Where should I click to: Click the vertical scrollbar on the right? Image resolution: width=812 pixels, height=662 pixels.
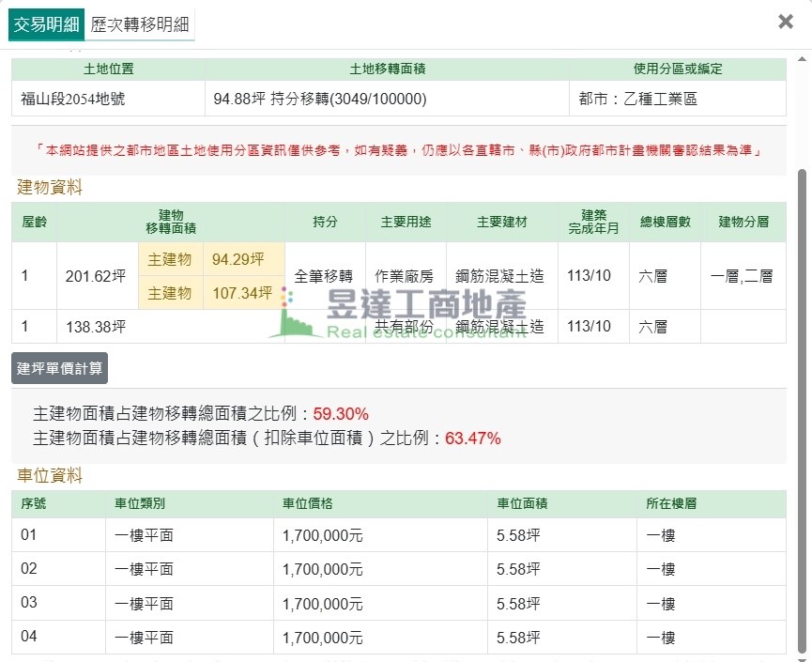click(804, 376)
